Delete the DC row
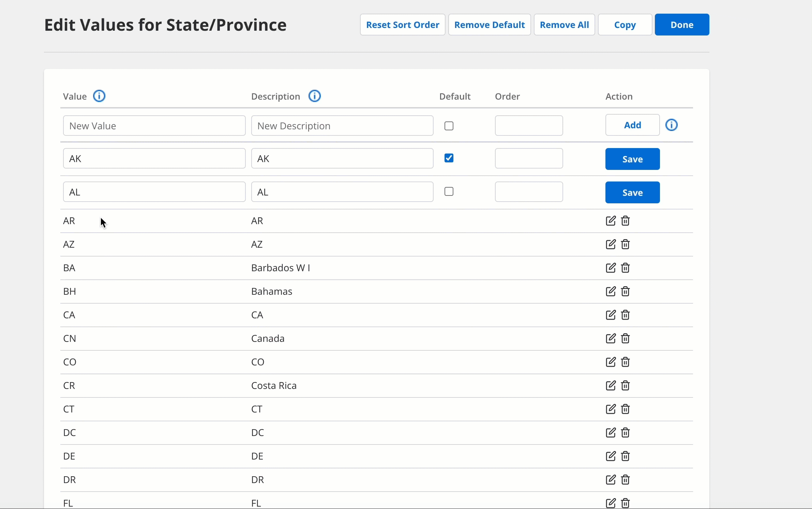The image size is (812, 509). point(626,433)
